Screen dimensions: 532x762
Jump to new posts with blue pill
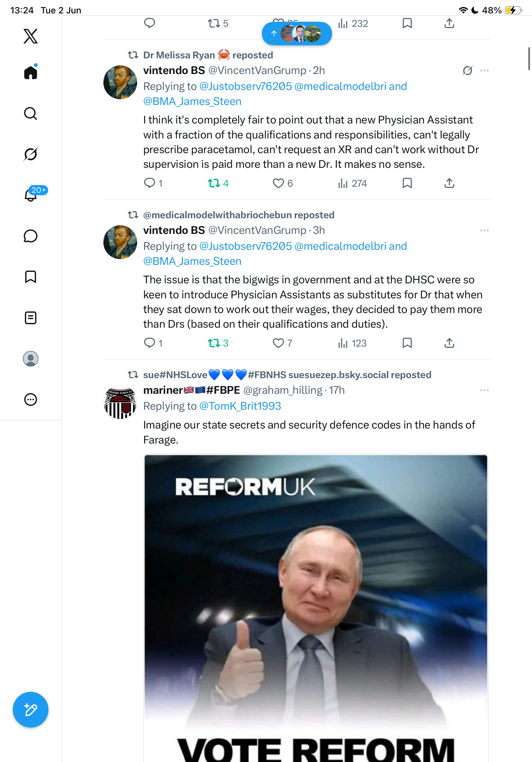click(x=297, y=34)
